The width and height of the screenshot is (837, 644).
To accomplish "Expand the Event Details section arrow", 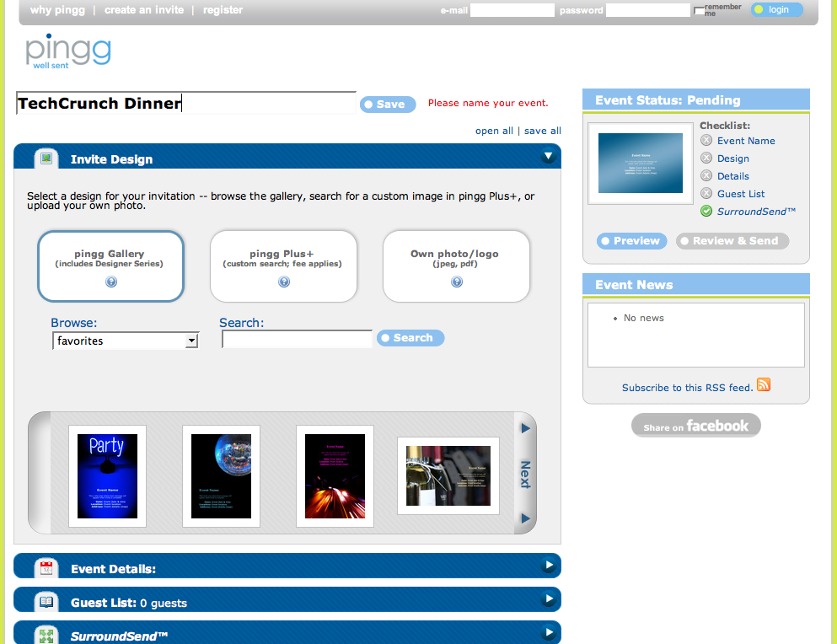I will (548, 565).
